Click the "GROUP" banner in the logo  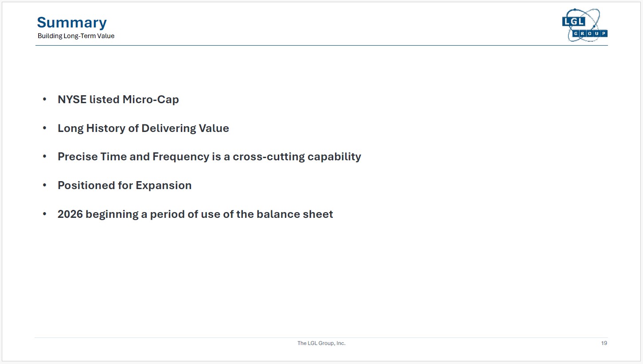[x=590, y=34]
